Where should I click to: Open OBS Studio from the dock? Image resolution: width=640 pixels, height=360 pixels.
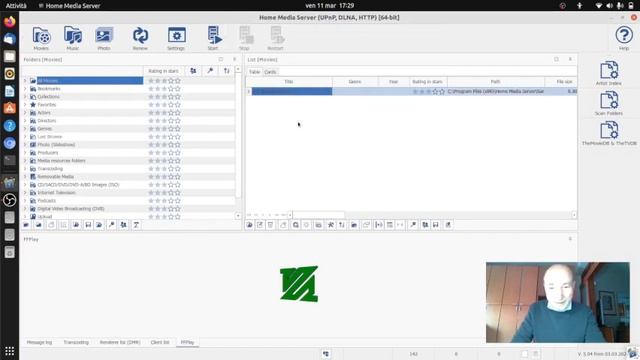(x=9, y=200)
